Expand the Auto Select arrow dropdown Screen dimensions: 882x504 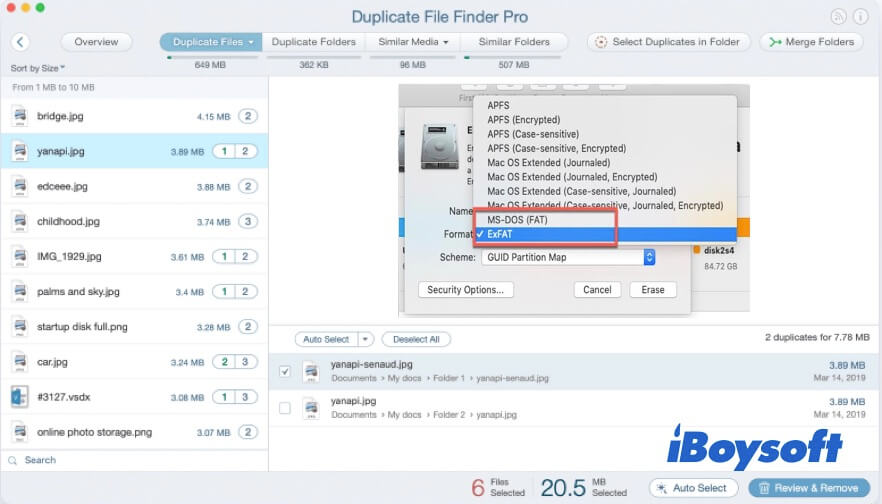coord(365,339)
